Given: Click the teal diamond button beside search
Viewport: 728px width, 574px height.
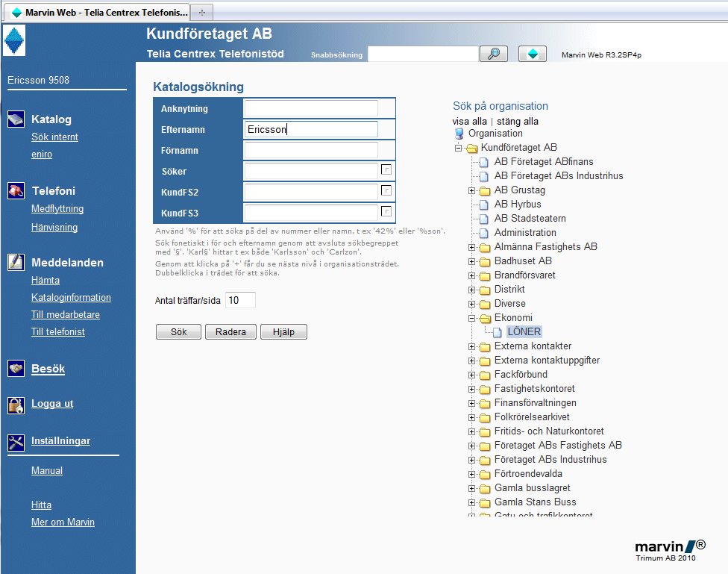Looking at the screenshot, I should tap(532, 54).
